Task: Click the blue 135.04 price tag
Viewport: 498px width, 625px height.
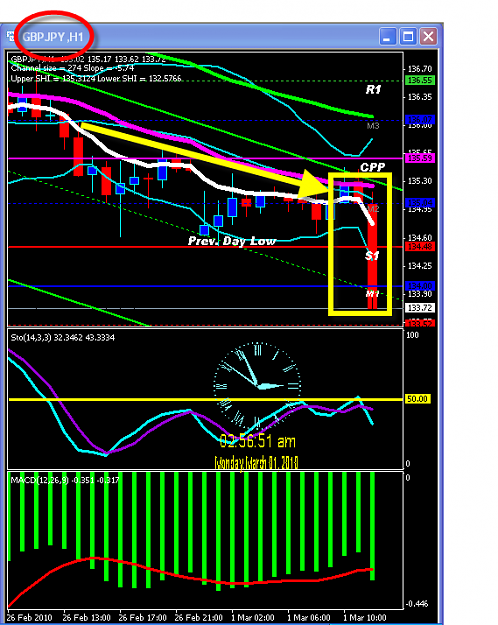Action: point(420,202)
